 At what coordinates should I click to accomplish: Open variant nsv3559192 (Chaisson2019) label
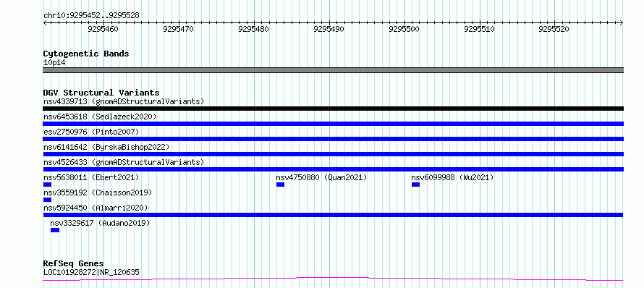coord(98,192)
